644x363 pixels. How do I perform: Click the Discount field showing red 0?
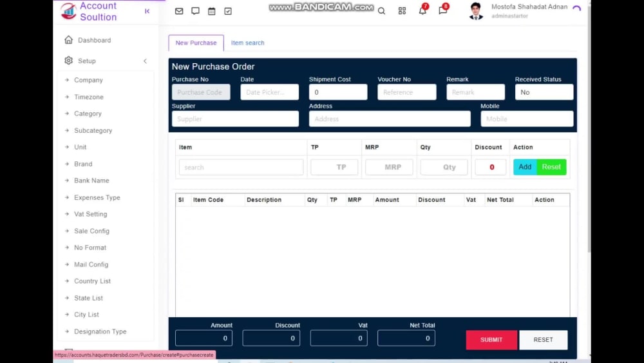click(490, 167)
